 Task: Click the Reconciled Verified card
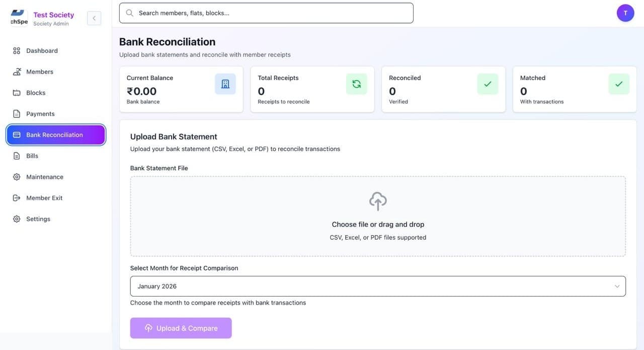click(444, 89)
